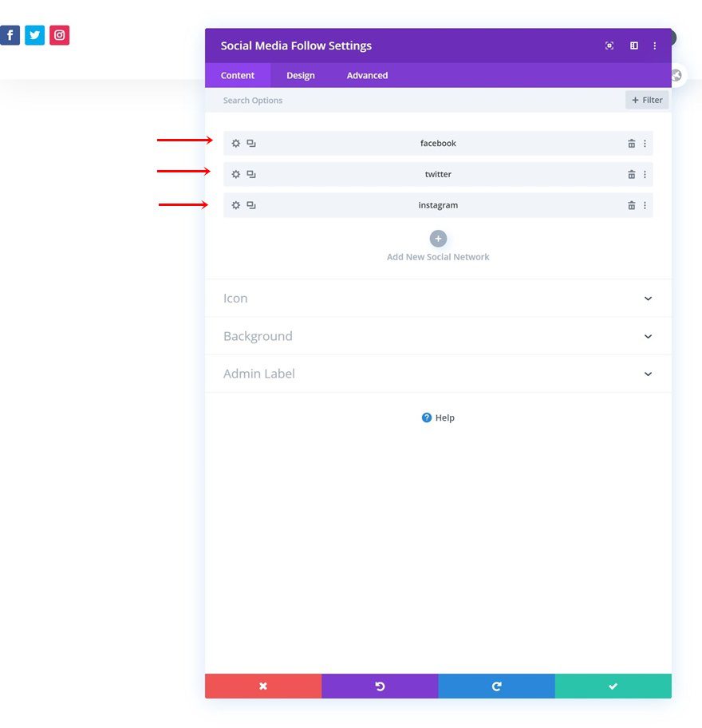Expand the Icon section chevron
Screen dimensions: 702x728
[649, 299]
